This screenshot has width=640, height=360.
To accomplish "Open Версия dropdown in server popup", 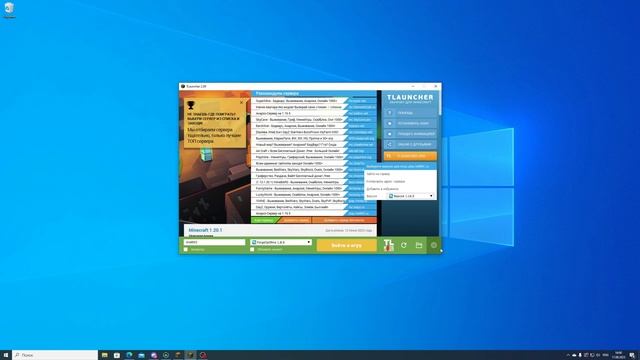I will (411, 196).
